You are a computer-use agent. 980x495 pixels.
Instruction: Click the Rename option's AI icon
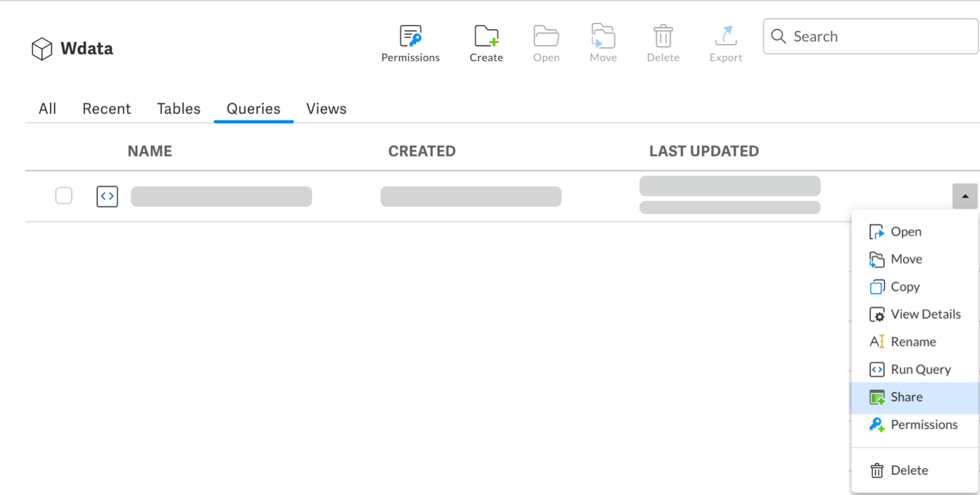[877, 342]
